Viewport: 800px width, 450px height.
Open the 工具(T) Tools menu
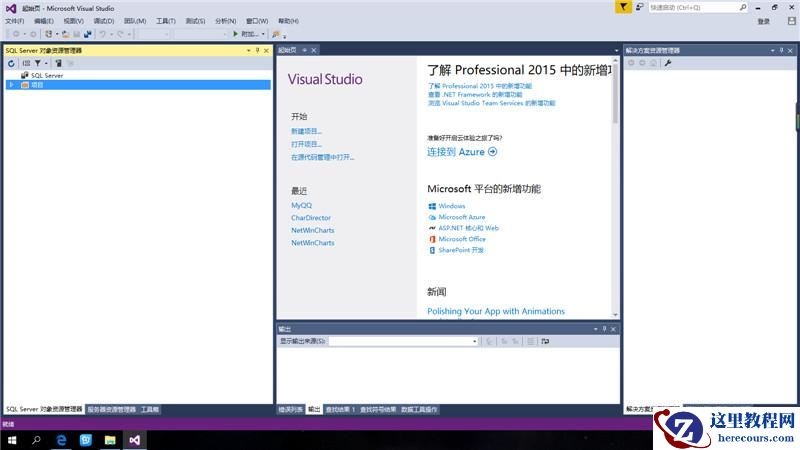coord(166,21)
